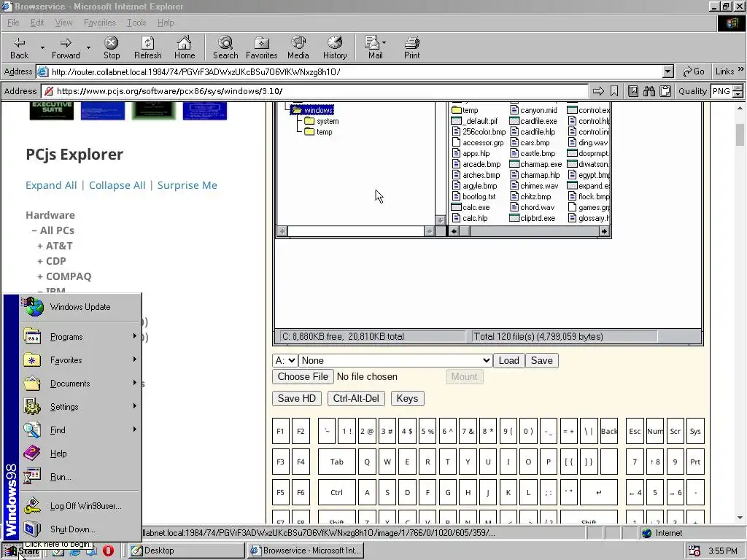
Task: Bookmark the page with the ribbon icon
Action: pyautogui.click(x=614, y=91)
